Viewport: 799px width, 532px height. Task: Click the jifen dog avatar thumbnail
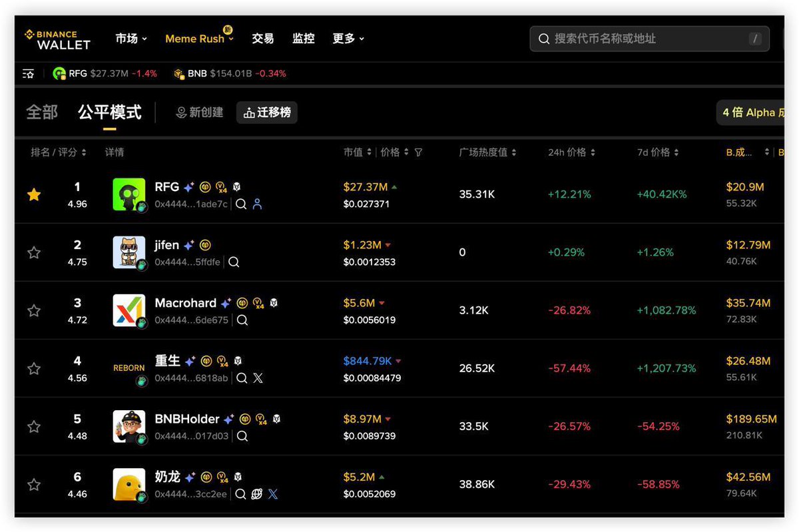pyautogui.click(x=129, y=252)
